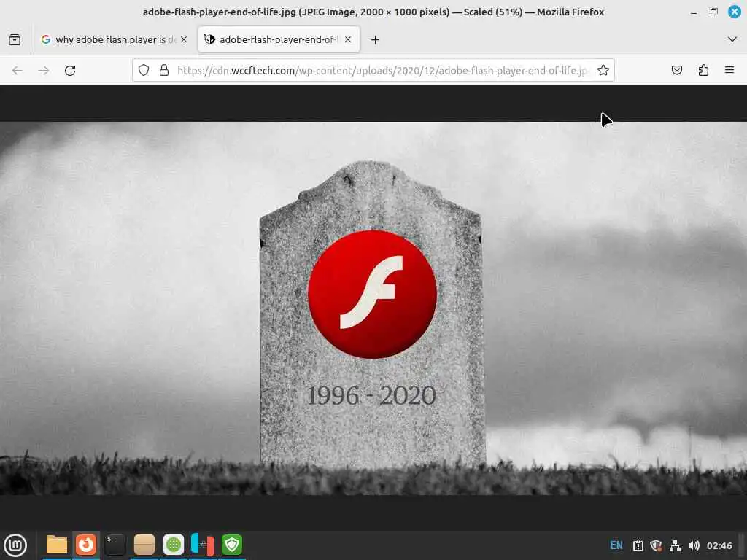This screenshot has width=747, height=560.
Task: Open the tan archive app in taskbar
Action: (x=144, y=545)
